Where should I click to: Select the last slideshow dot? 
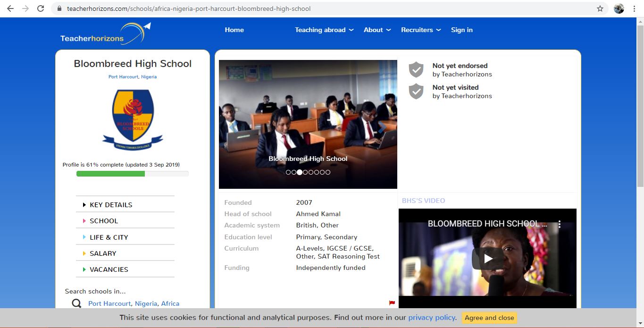click(x=328, y=172)
